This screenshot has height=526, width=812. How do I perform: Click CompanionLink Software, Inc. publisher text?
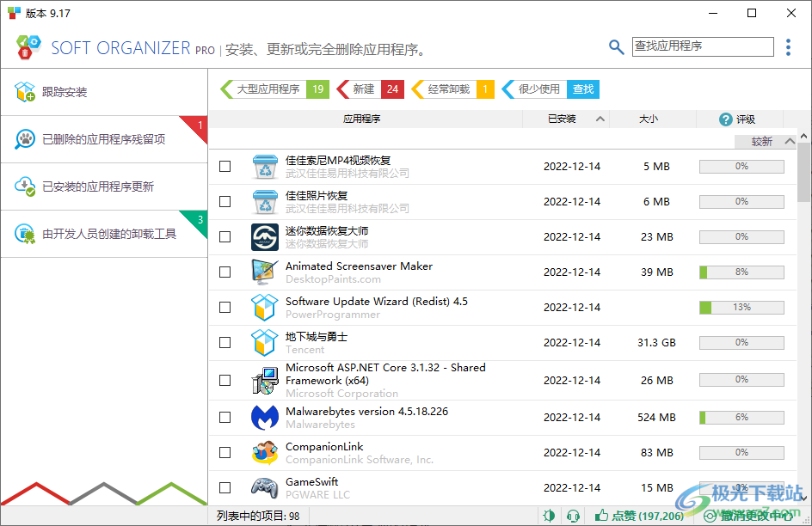click(x=360, y=460)
